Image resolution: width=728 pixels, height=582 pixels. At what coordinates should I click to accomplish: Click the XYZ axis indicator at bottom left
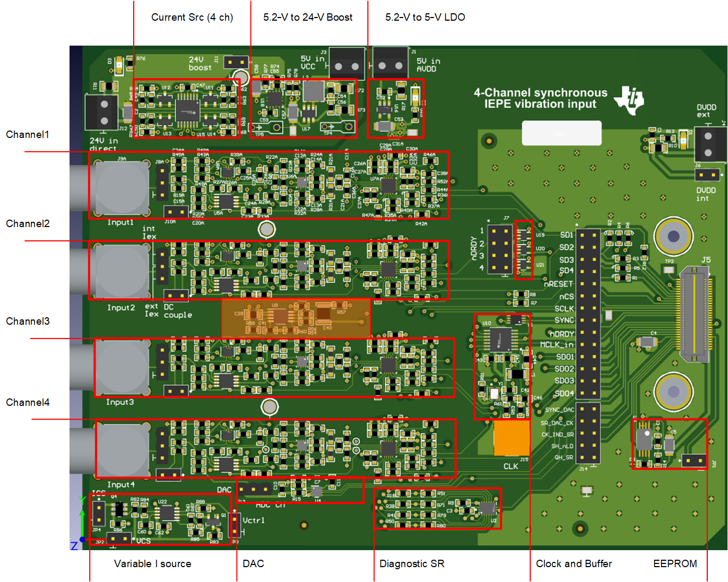point(80,525)
